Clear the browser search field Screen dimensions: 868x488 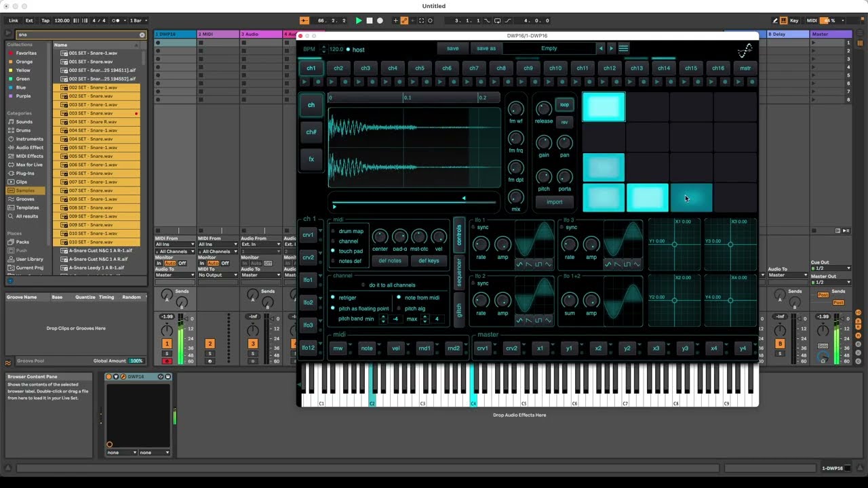(x=142, y=35)
